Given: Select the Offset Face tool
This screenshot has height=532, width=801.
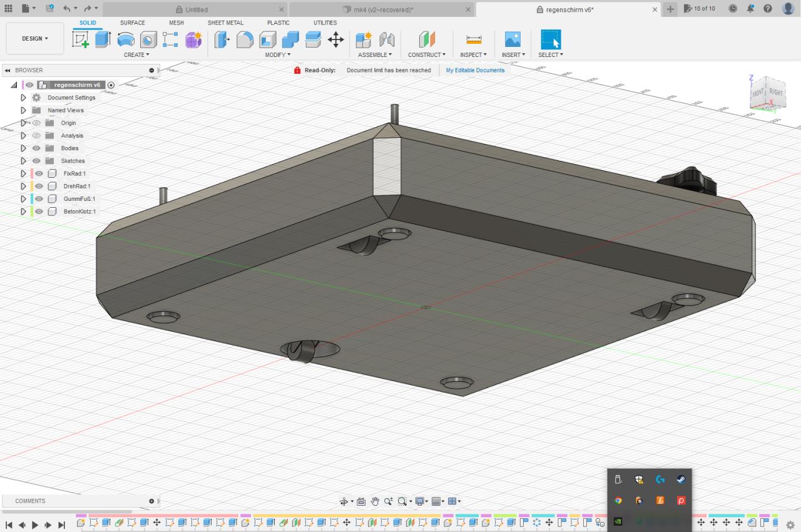Looking at the screenshot, I should (313, 40).
